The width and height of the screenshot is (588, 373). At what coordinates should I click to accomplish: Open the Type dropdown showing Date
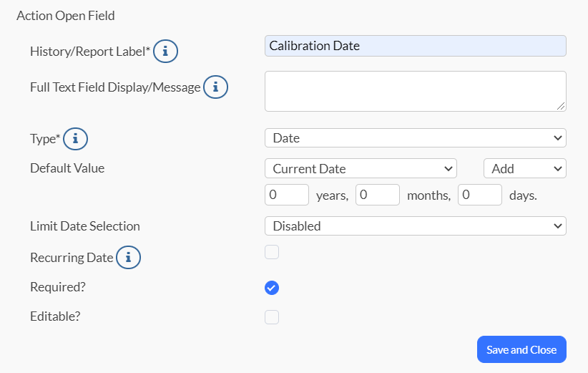pyautogui.click(x=415, y=138)
